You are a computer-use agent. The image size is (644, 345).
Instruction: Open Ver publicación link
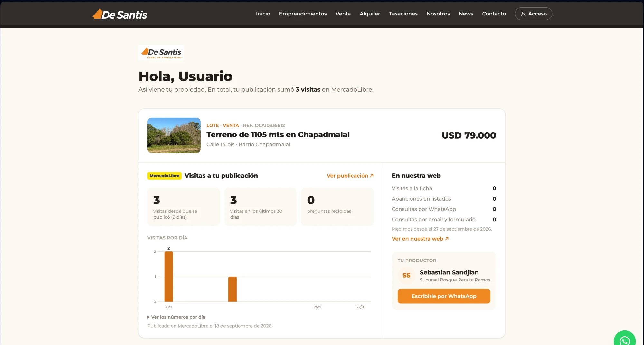tap(350, 176)
